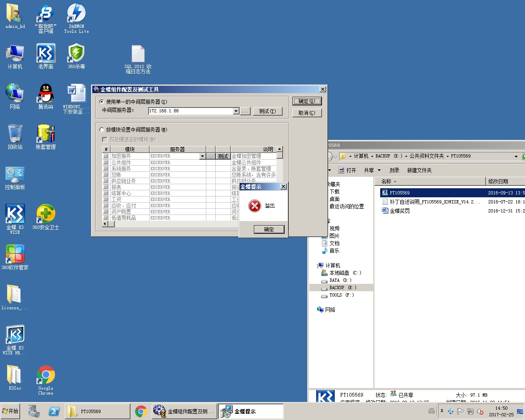Screen dimensions: 525x420
Task: Click the module table horizontal scroll left arrow
Action: (105, 224)
